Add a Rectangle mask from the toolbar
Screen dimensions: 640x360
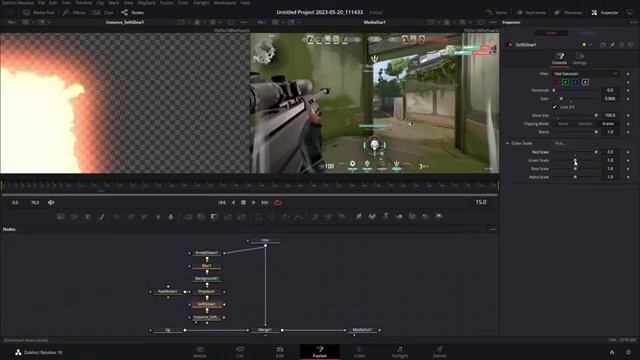258,217
